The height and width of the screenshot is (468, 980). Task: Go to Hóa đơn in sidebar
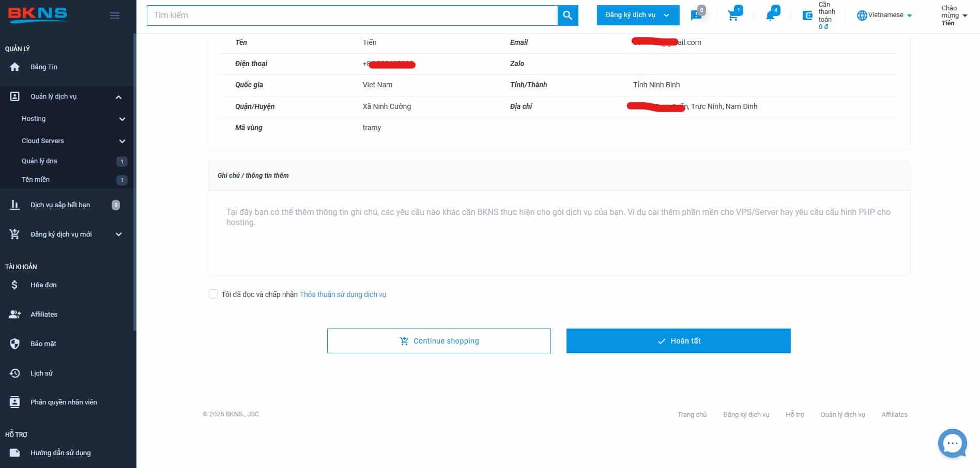pos(43,285)
